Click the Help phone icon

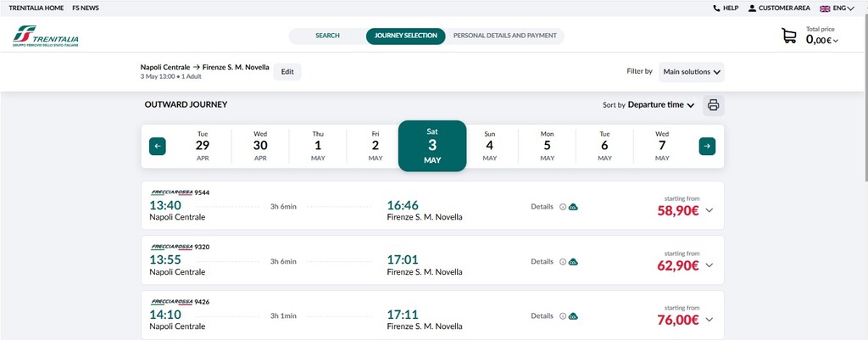[x=717, y=8]
